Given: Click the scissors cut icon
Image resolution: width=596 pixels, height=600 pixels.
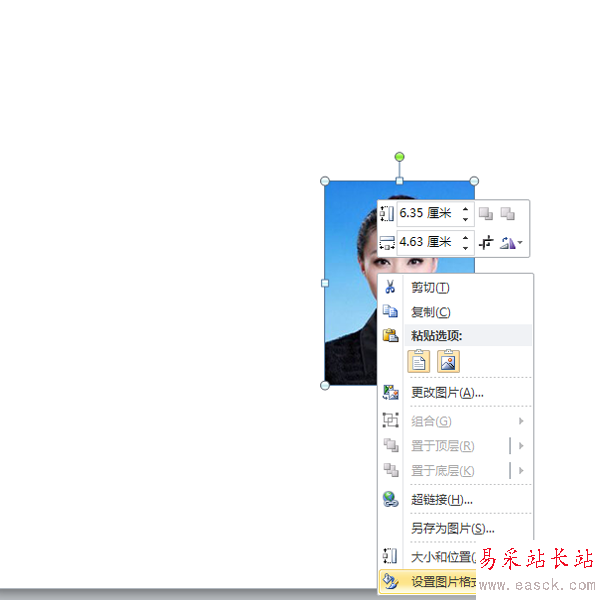Looking at the screenshot, I should point(390,287).
